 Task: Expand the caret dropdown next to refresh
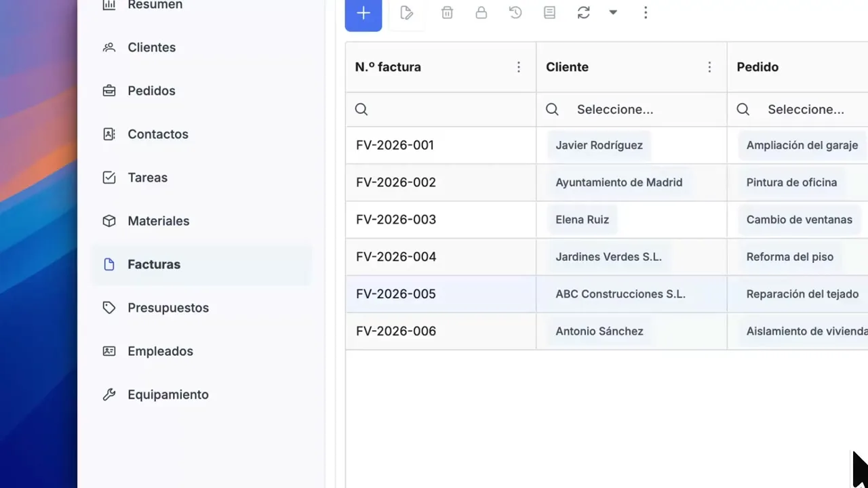[x=613, y=13]
